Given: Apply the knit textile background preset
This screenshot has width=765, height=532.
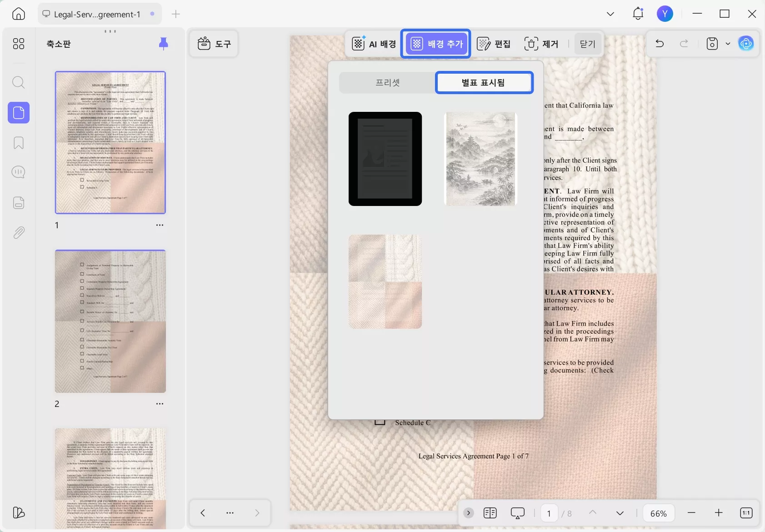Looking at the screenshot, I should click(385, 281).
